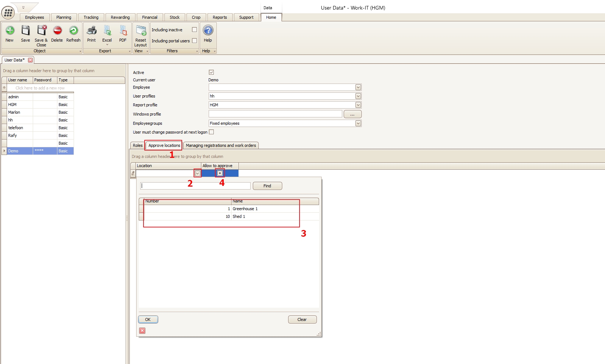Viewport: 605px width, 364px height.
Task: Switch to Managing registrations and work orders tab
Action: pos(221,145)
